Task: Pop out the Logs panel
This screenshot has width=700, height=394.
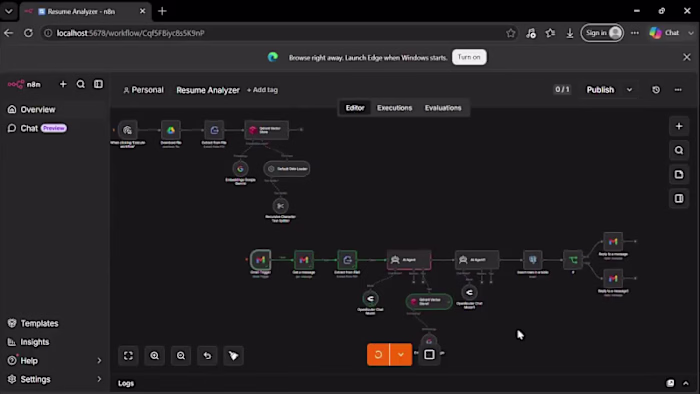Action: 670,383
